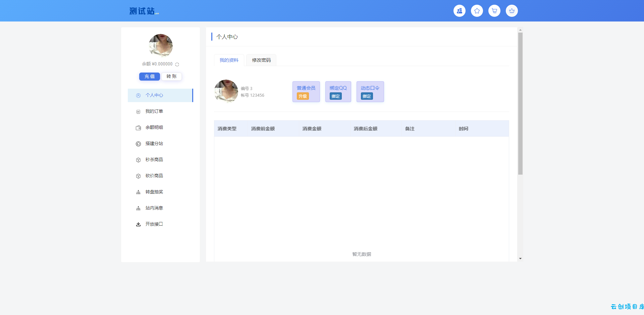Image resolution: width=644 pixels, height=315 pixels.
Task: Open the shopping cart icon in header
Action: click(x=494, y=11)
